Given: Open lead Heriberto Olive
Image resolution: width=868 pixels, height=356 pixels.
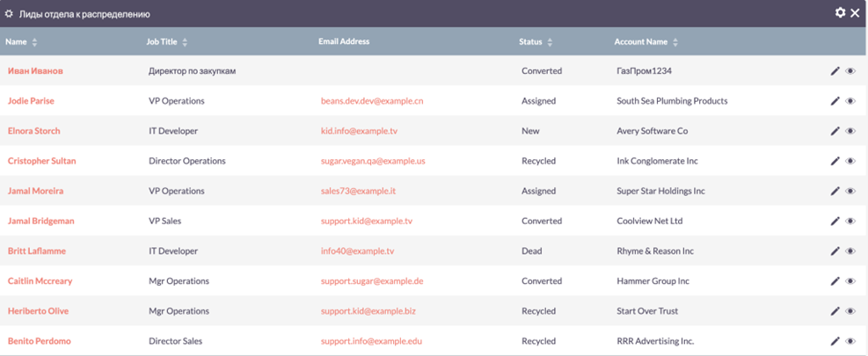Looking at the screenshot, I should pyautogui.click(x=38, y=311).
